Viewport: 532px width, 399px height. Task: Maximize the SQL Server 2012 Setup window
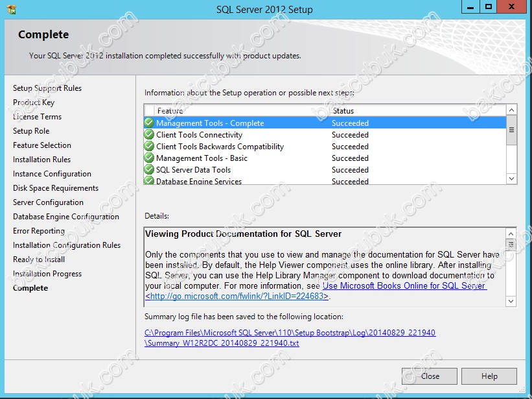(488, 6)
